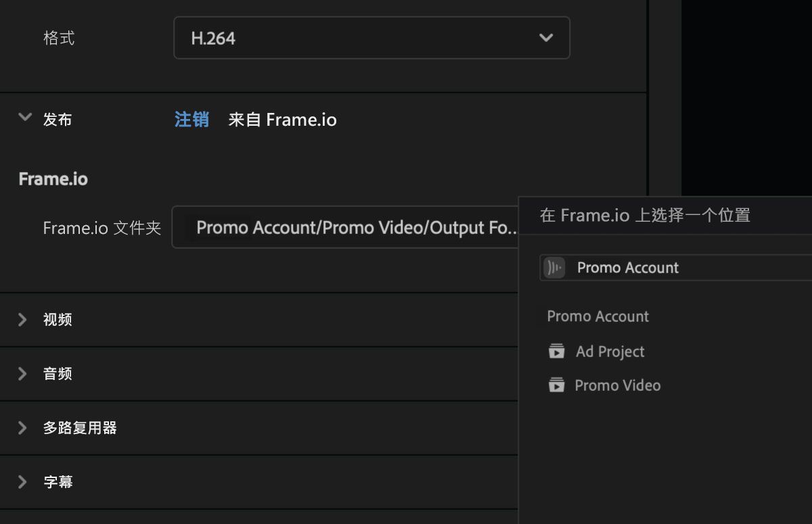The image size is (812, 524).
Task: Click the 在 Frame.io 上选择一个位置 title
Action: tap(645, 216)
